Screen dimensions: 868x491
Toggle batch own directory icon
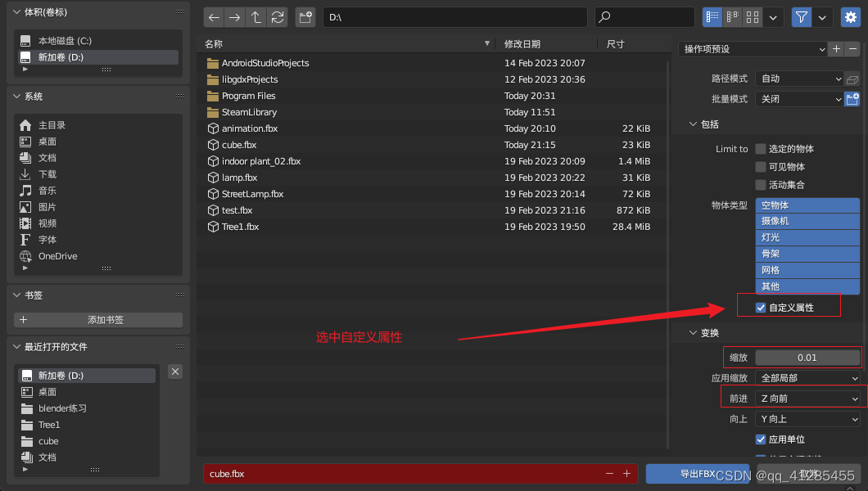pos(852,99)
